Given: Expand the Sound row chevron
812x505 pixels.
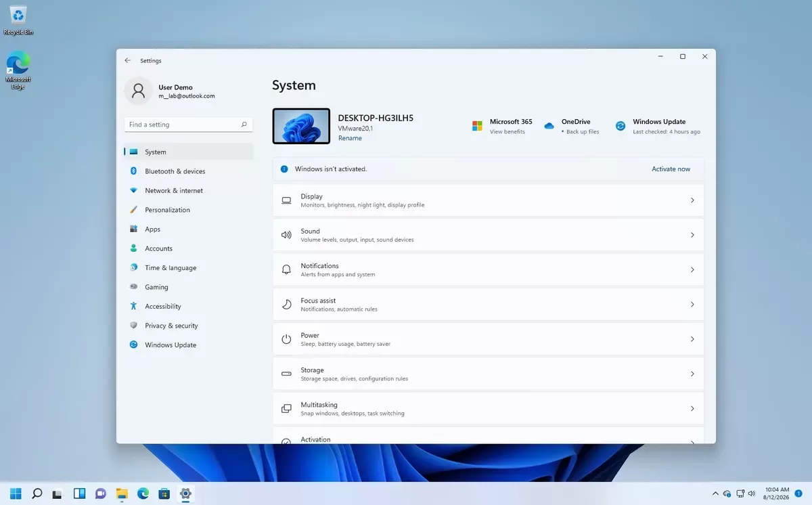Looking at the screenshot, I should tap(692, 235).
